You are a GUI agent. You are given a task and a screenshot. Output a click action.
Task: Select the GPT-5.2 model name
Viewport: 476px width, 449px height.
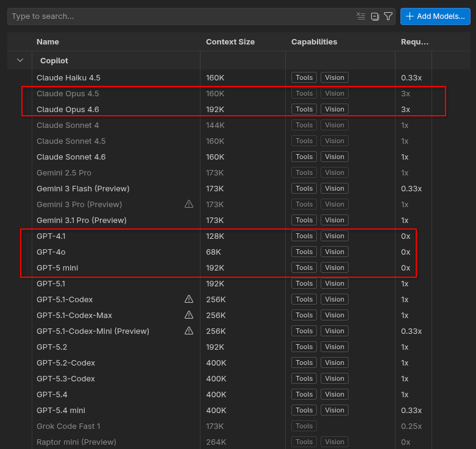52,347
